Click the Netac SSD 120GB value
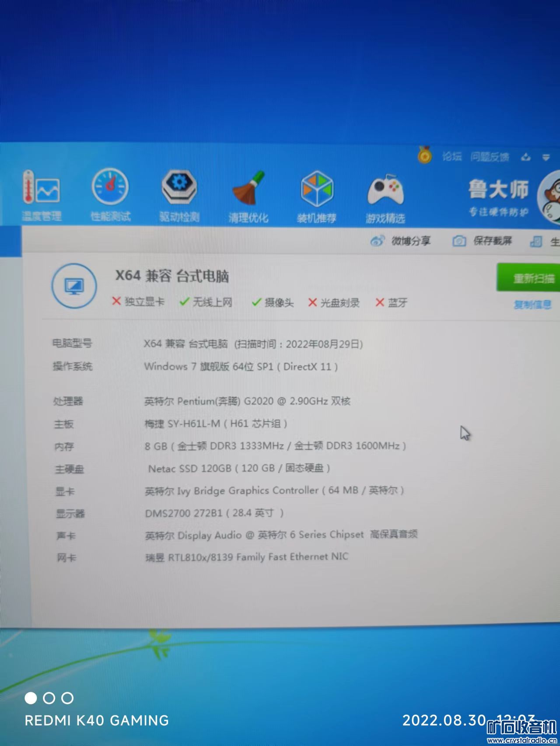The image size is (560, 746). pos(239,468)
